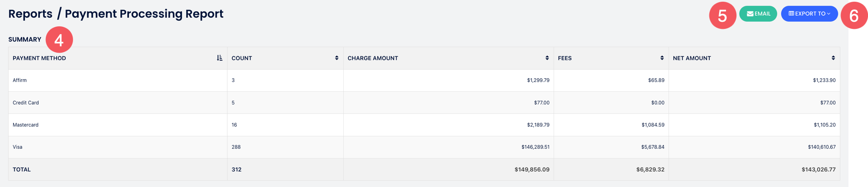Click the red number 6 marker
This screenshot has height=187, width=868.
pos(854,16)
